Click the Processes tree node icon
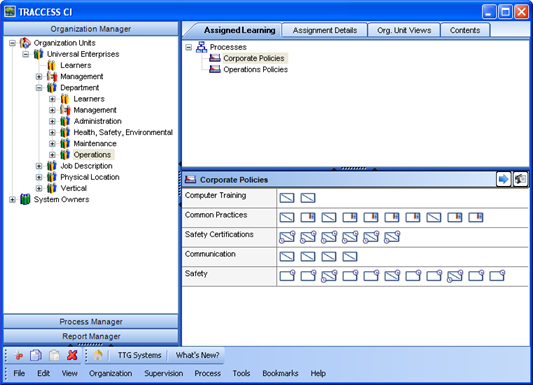533x385 pixels. tap(202, 47)
